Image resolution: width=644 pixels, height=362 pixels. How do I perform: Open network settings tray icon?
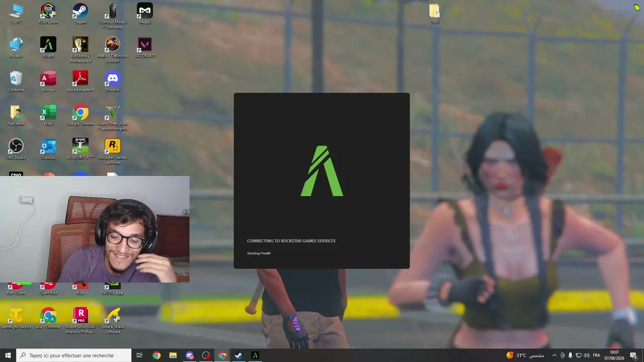point(579,355)
